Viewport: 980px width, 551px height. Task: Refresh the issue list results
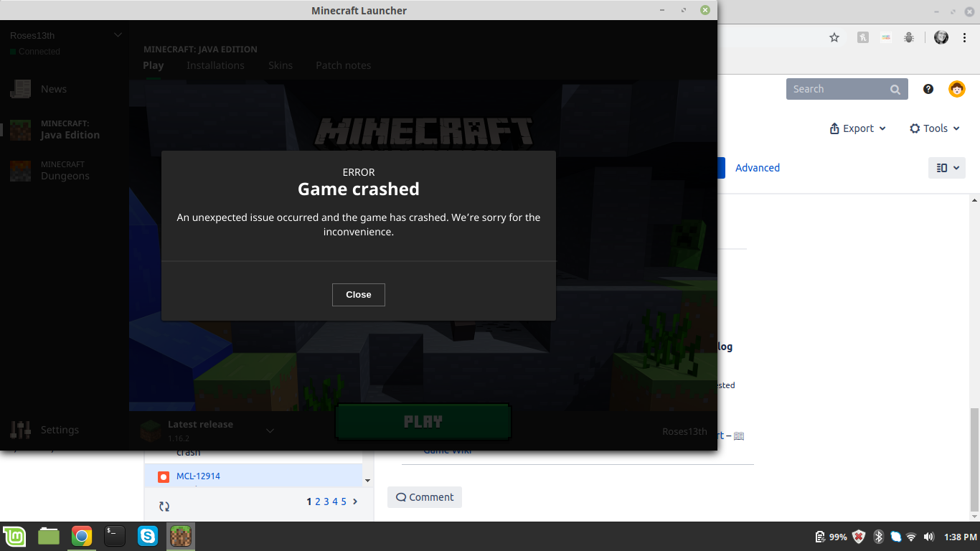click(x=164, y=507)
